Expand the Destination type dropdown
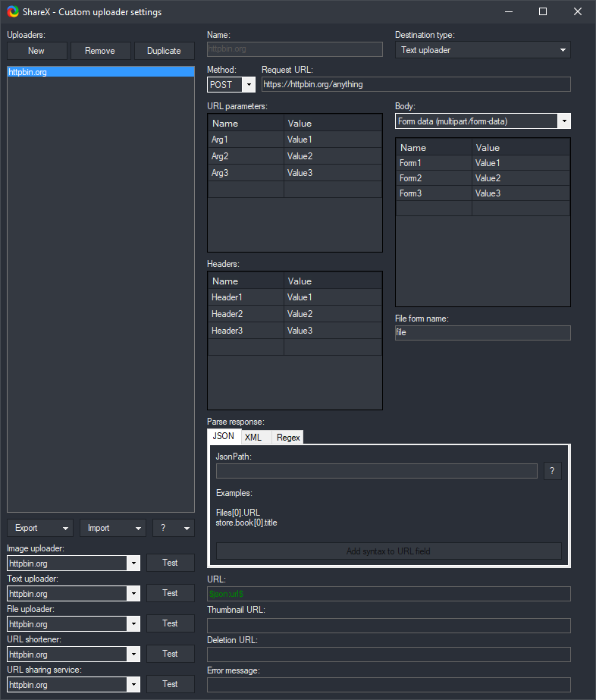 [x=482, y=50]
